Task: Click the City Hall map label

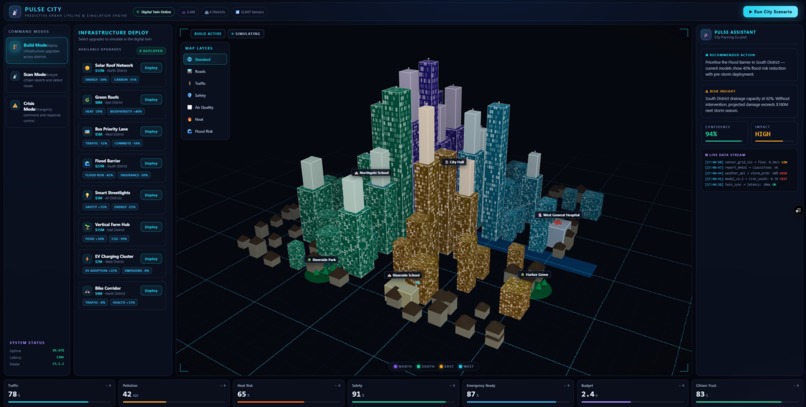Action: point(454,162)
